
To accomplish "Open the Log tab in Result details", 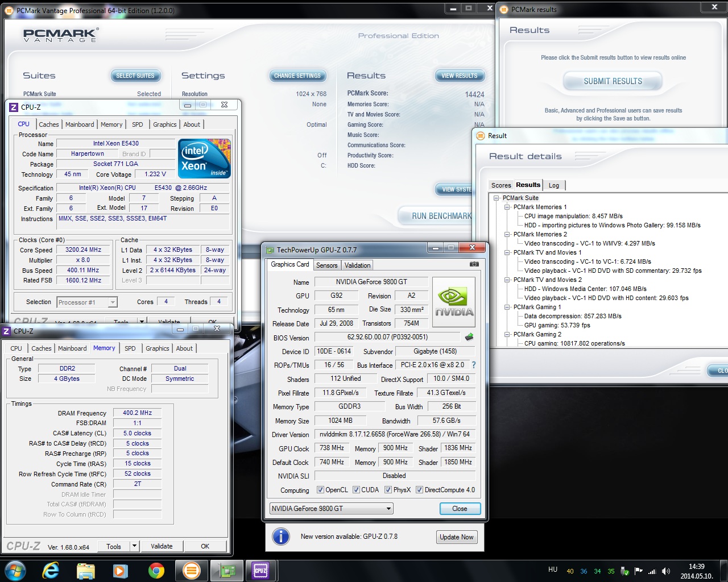I will tap(554, 185).
